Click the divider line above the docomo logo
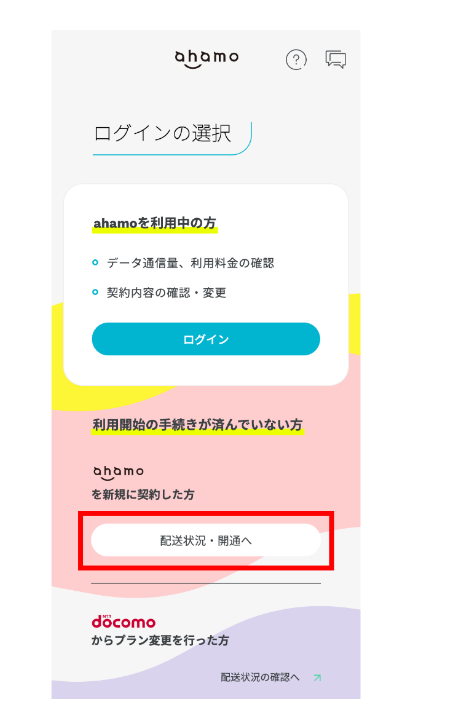463x712 pixels. click(x=206, y=583)
